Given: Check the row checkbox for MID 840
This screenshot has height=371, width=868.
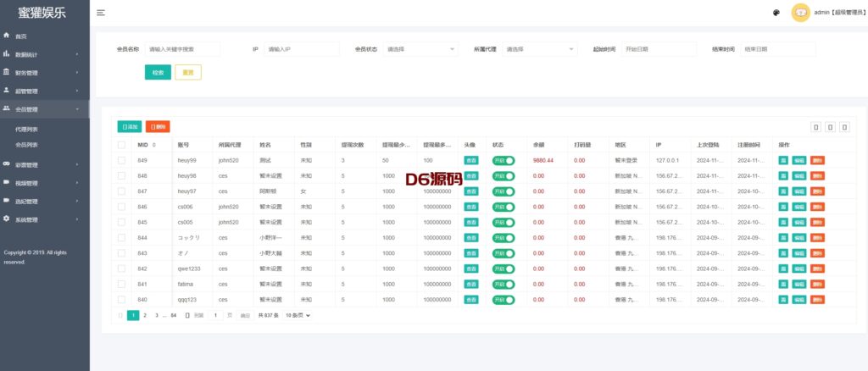Looking at the screenshot, I should pyautogui.click(x=121, y=300).
